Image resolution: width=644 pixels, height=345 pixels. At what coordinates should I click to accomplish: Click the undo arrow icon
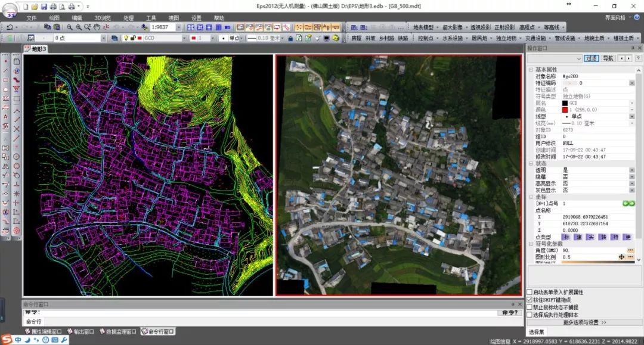click(x=10, y=27)
